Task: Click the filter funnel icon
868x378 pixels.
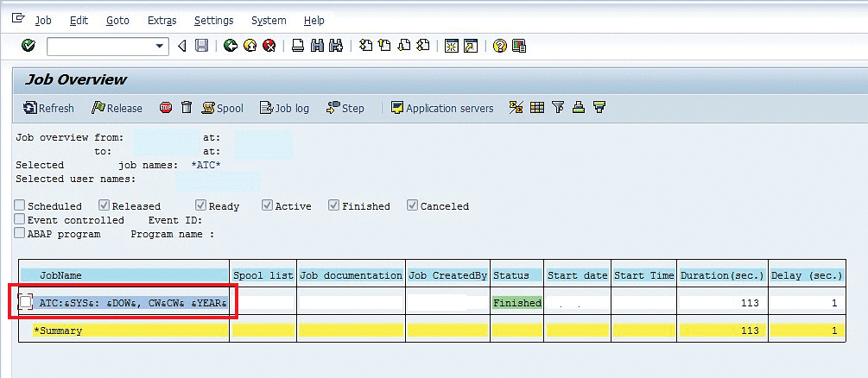Action: (x=558, y=108)
